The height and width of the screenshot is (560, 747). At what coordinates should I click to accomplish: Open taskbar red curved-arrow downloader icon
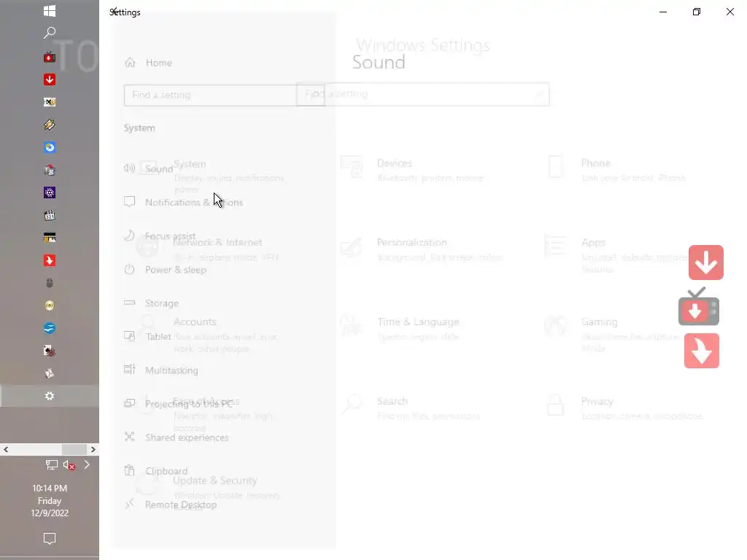pyautogui.click(x=50, y=260)
